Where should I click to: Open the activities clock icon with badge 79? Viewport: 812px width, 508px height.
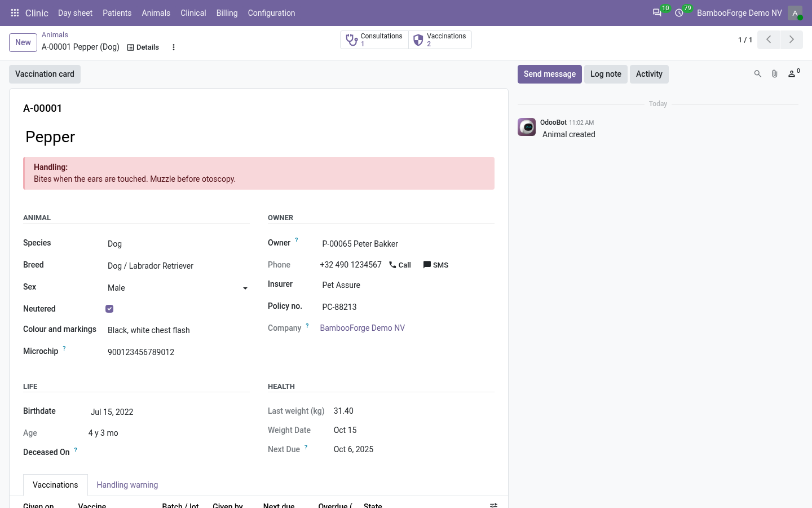click(679, 13)
